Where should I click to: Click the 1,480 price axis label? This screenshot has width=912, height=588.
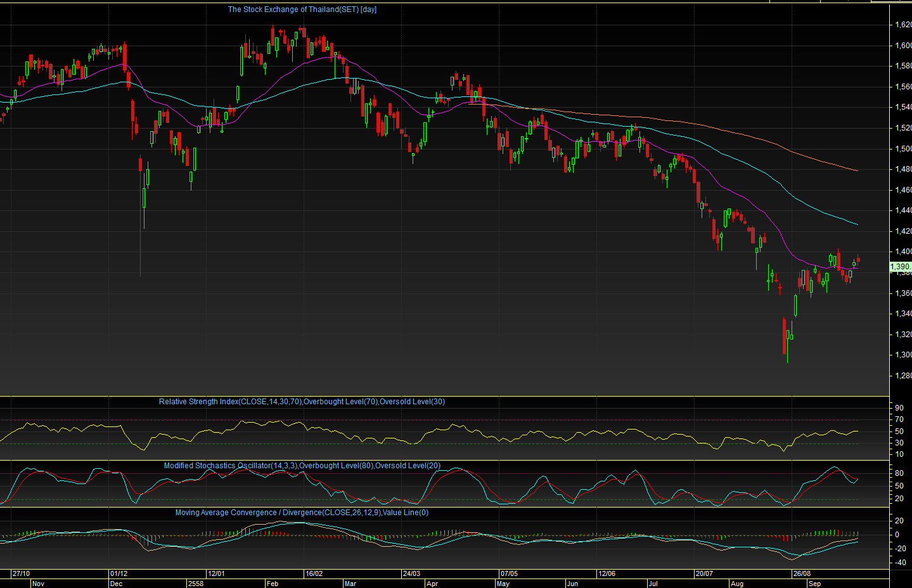point(903,169)
